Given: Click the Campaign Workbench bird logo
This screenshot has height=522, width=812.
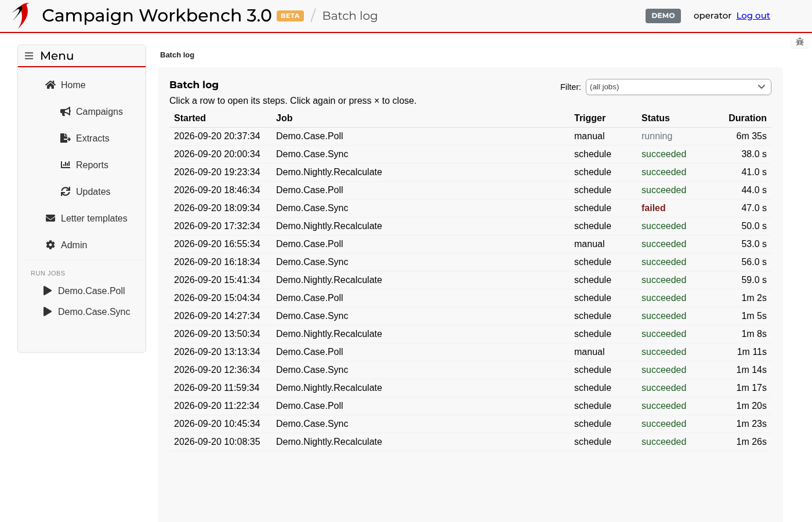Looking at the screenshot, I should (21, 16).
